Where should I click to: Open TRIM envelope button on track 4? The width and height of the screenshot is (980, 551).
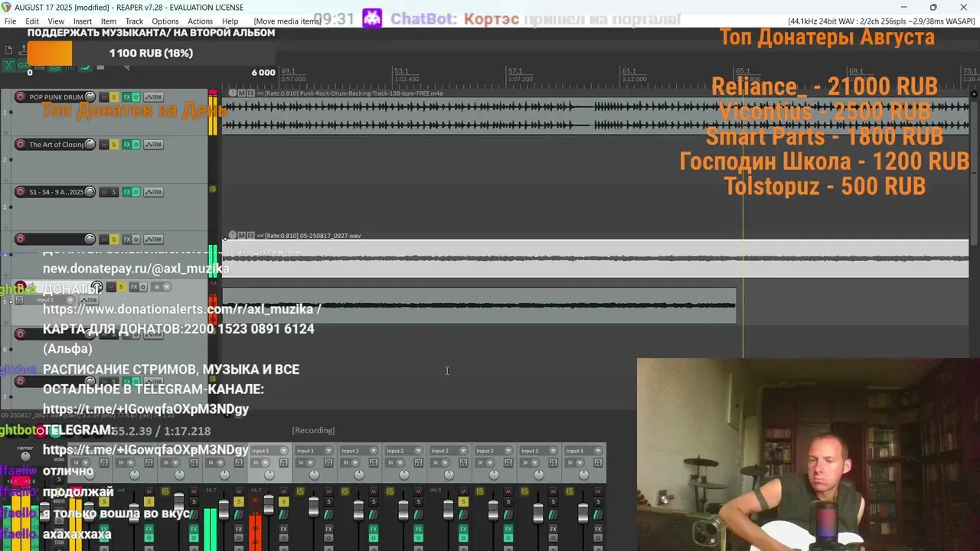(x=153, y=240)
